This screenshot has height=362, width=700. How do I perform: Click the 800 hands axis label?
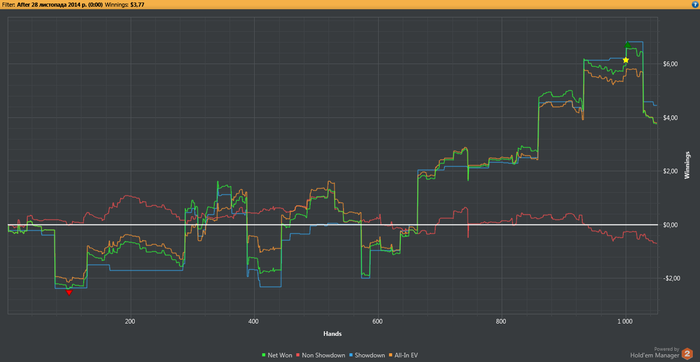coord(501,320)
